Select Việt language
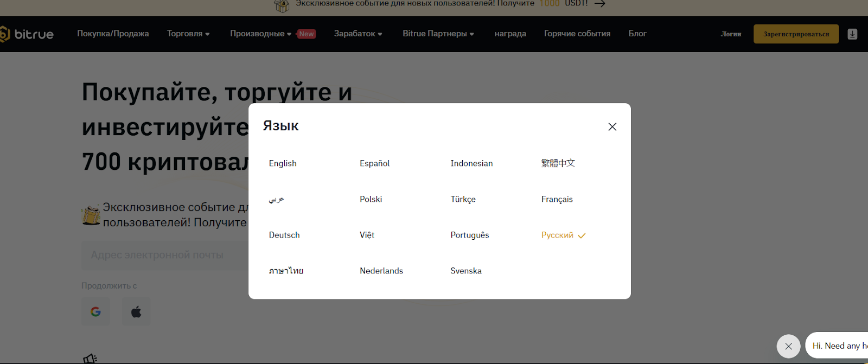The width and height of the screenshot is (868, 364). click(367, 235)
